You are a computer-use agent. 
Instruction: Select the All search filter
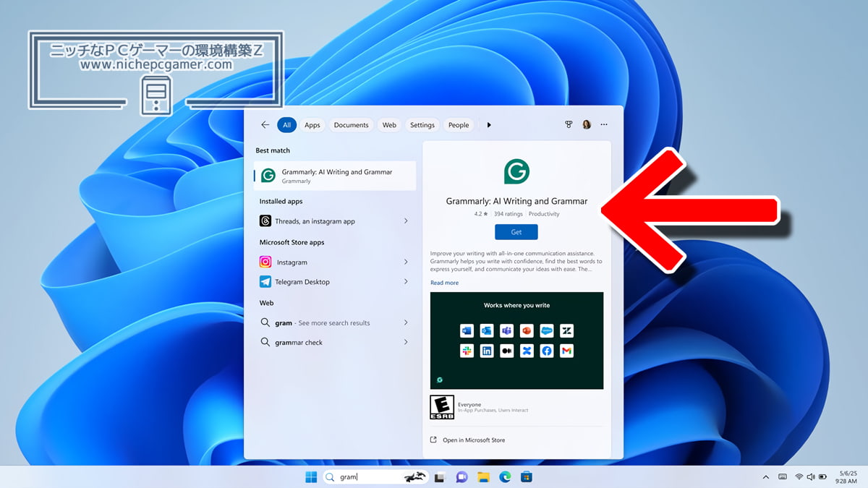click(286, 125)
